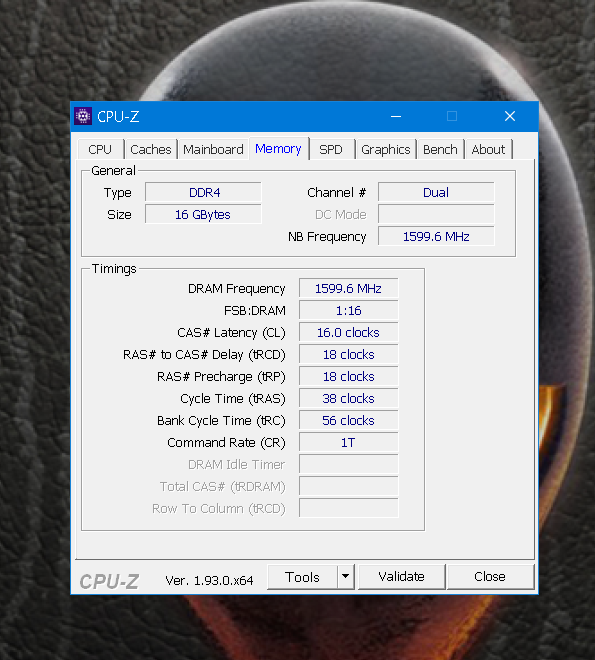595x660 pixels.
Task: Click the 'RAS# to CAS# Delay (tRCD)' label
Action: click(x=204, y=355)
